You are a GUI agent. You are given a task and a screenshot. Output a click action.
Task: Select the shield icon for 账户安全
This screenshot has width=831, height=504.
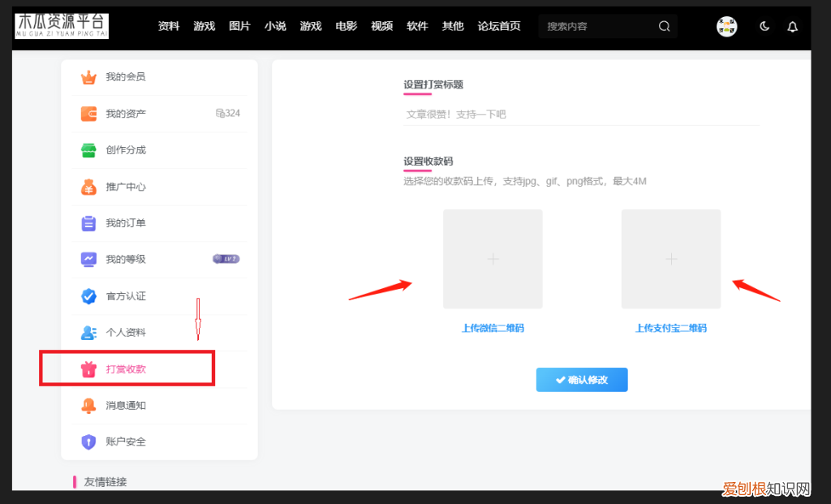pos(88,442)
